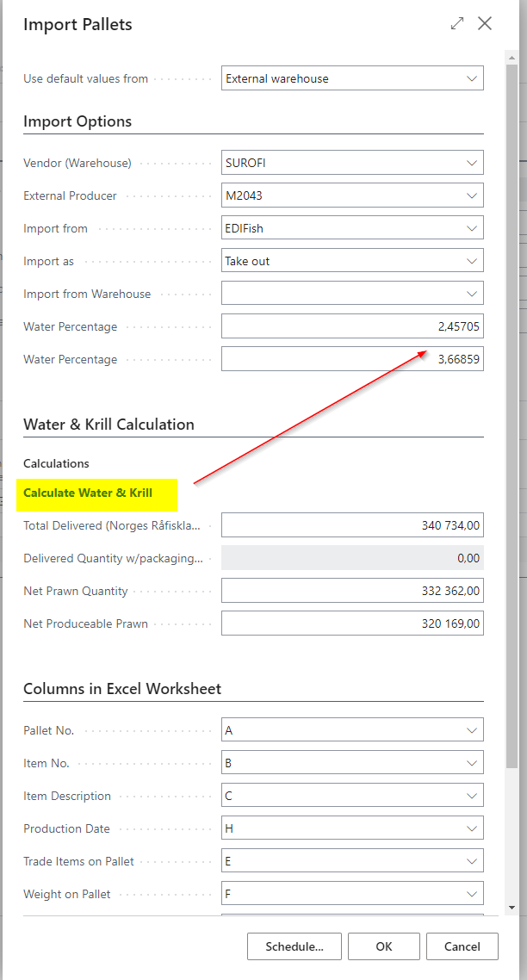Click the Water Percentage field showing 2,45705
Image resolution: width=527 pixels, height=980 pixels.
[x=352, y=326]
